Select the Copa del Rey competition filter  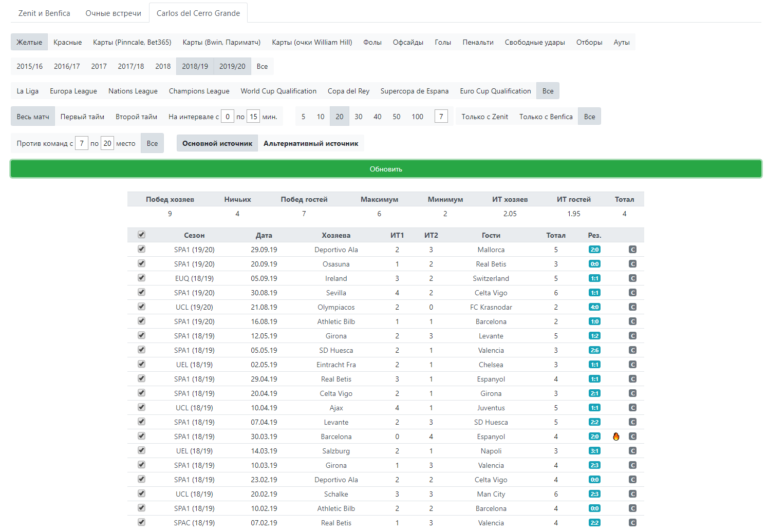point(348,91)
